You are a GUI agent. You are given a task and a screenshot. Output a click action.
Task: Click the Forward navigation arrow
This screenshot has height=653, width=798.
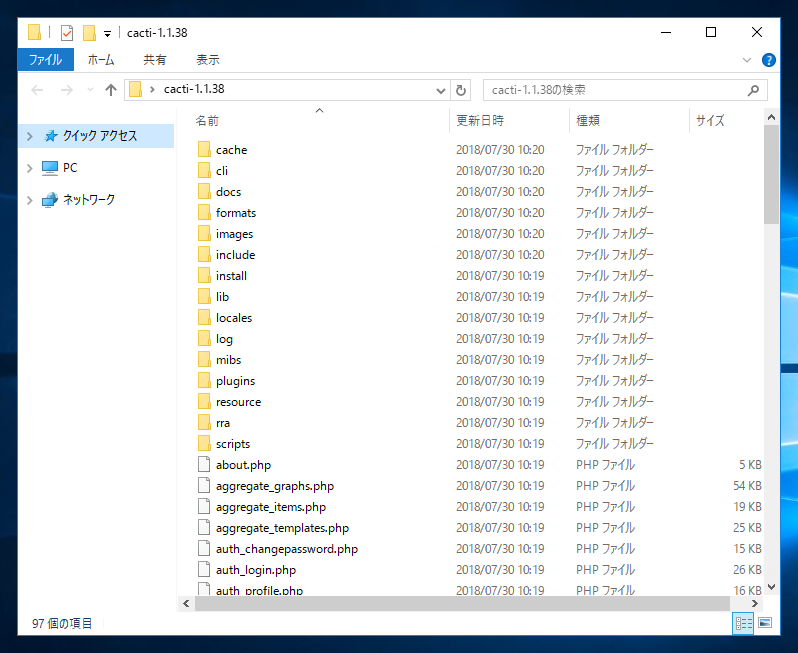[x=67, y=90]
